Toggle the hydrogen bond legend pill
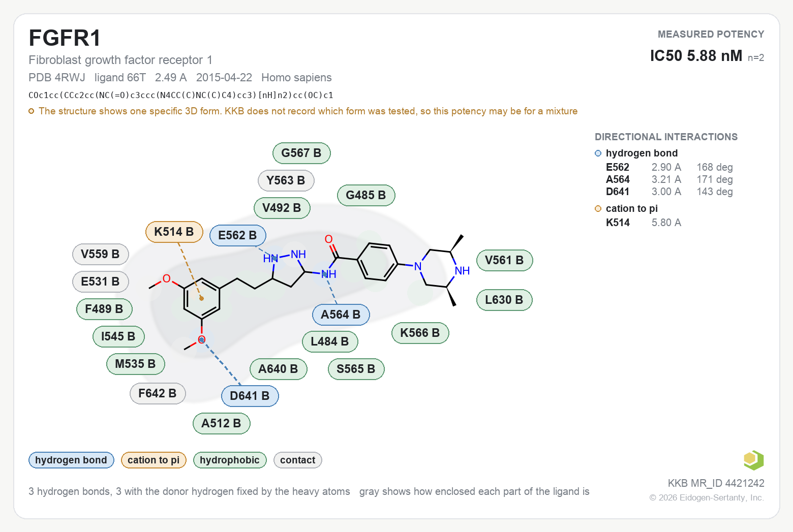Viewport: 793px width, 532px height. pos(71,460)
